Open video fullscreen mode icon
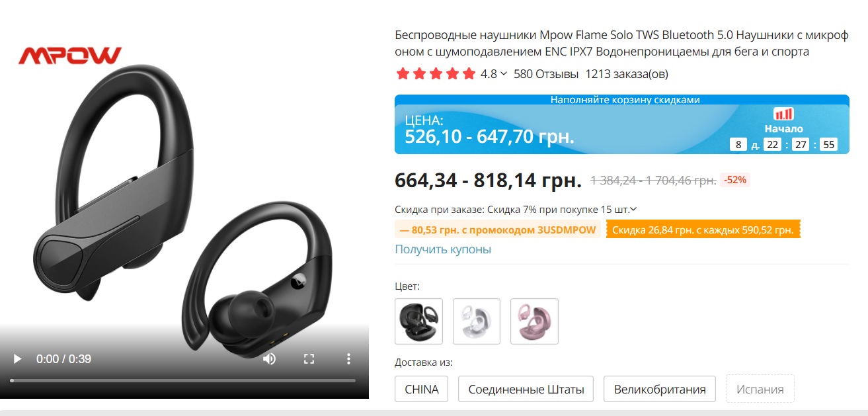The image size is (868, 416). (x=309, y=359)
